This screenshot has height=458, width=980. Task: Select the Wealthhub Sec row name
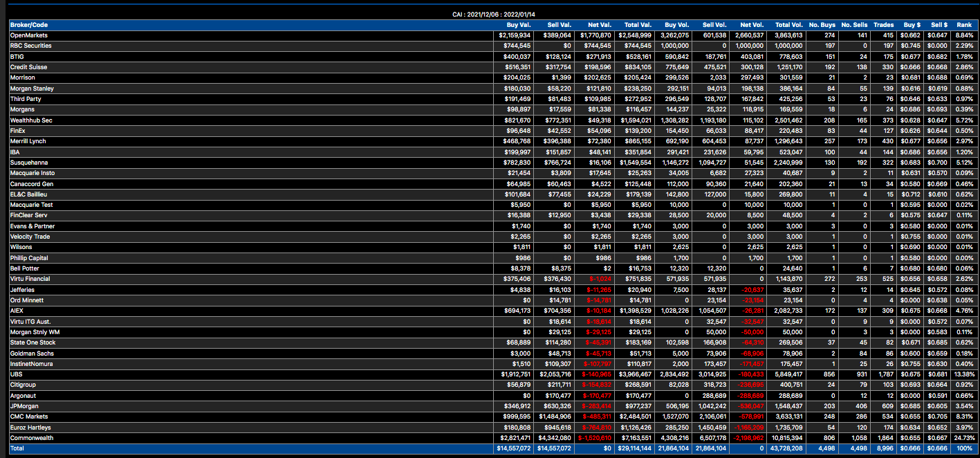click(x=31, y=120)
